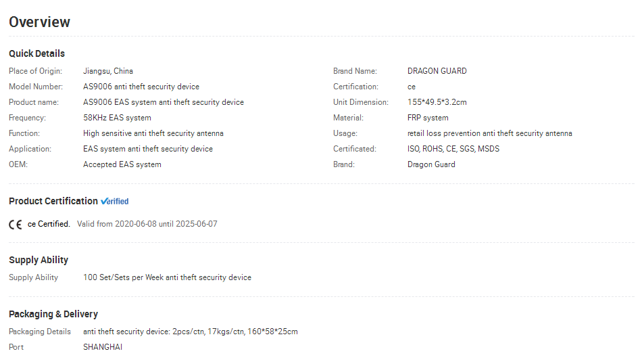The height and width of the screenshot is (364, 644).
Task: Click the Overview heading
Action: (39, 22)
